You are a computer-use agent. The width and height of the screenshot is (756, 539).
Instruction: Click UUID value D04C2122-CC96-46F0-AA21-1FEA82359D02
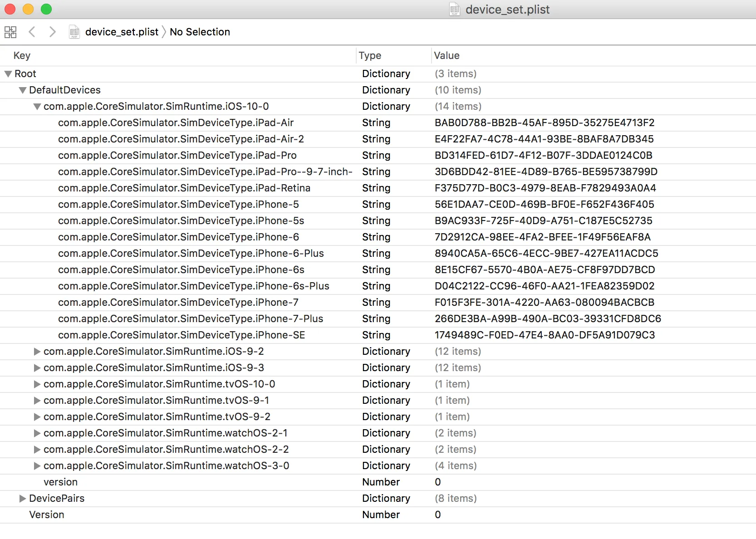pyautogui.click(x=545, y=286)
